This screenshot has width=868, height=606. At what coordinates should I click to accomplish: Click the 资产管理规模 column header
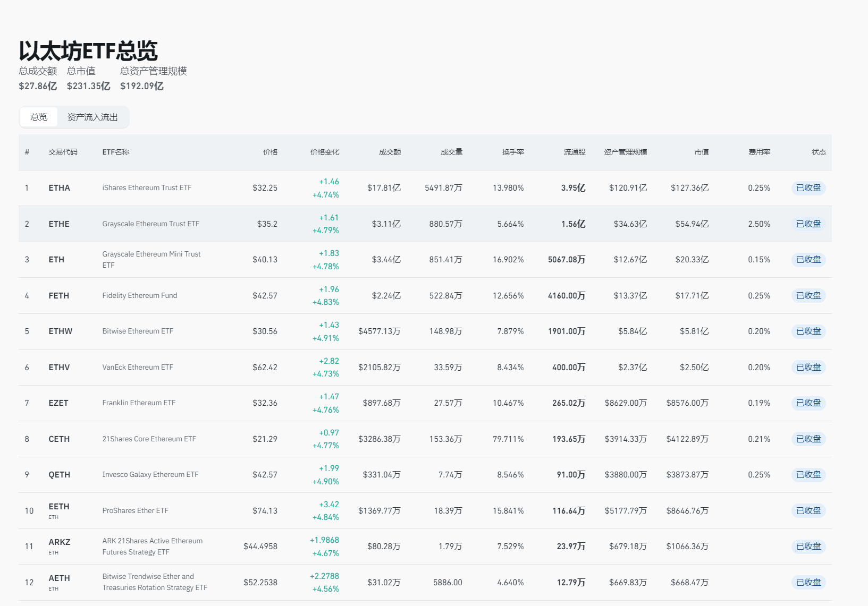click(x=626, y=152)
